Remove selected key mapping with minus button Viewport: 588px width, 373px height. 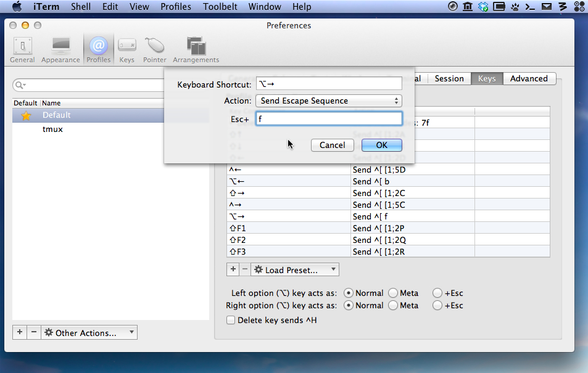[x=245, y=269]
